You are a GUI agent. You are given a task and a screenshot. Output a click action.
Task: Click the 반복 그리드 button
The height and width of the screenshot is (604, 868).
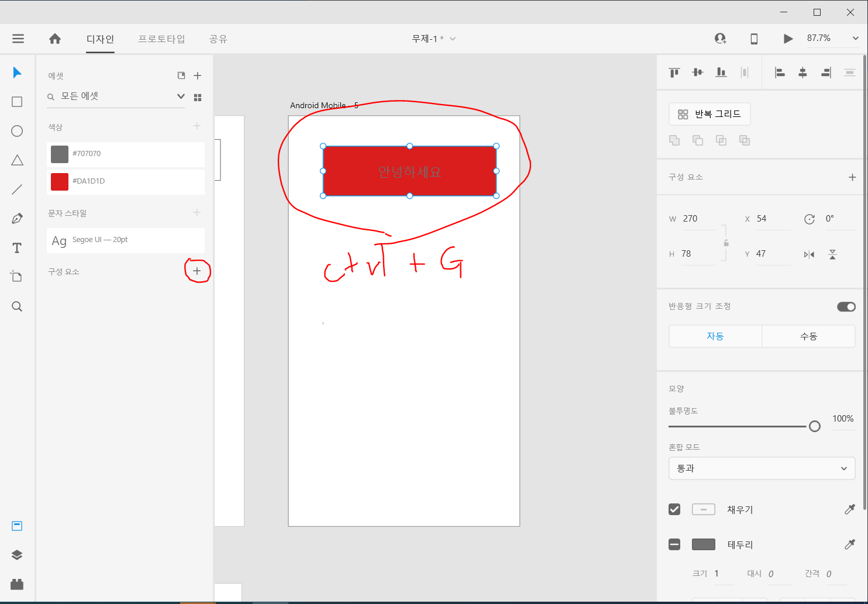[709, 114]
